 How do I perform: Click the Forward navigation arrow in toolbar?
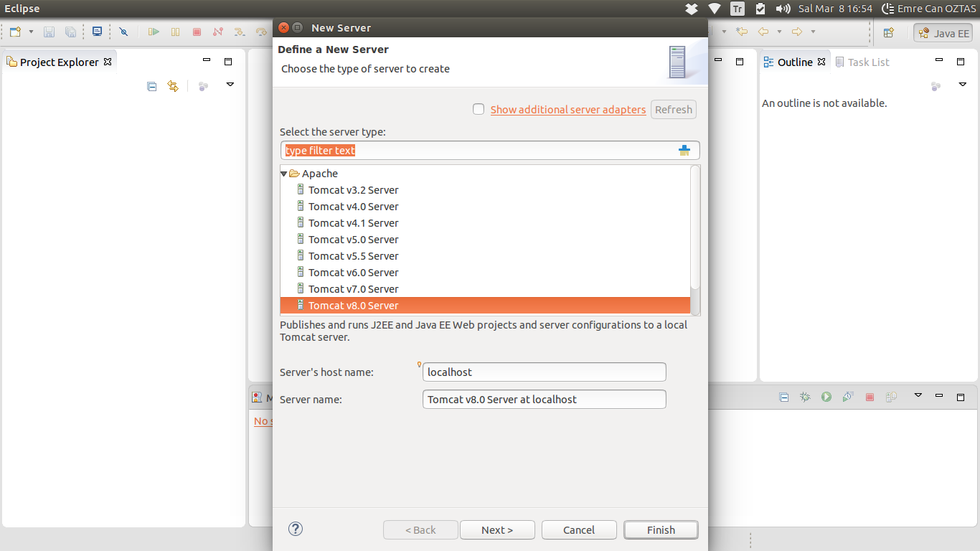(x=797, y=32)
